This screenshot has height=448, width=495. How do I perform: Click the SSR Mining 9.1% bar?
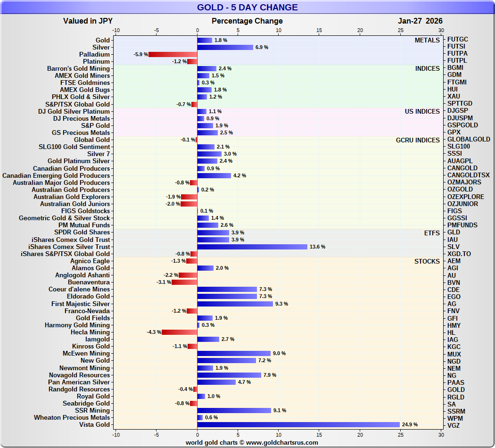[234, 410]
